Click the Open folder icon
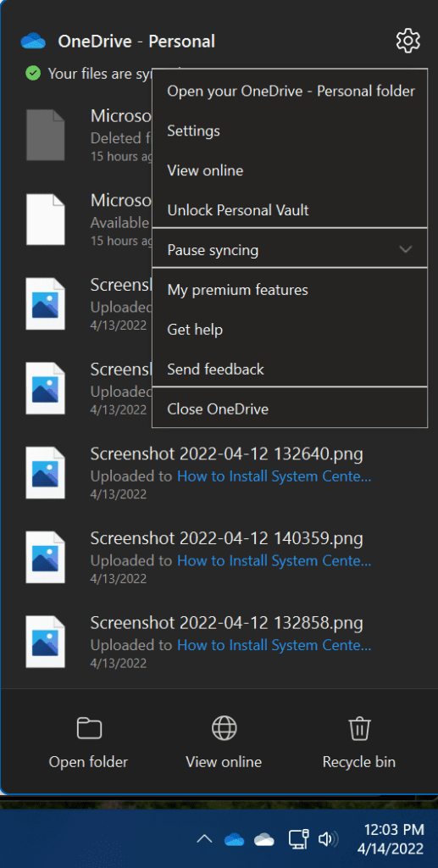The image size is (438, 868). (x=88, y=728)
